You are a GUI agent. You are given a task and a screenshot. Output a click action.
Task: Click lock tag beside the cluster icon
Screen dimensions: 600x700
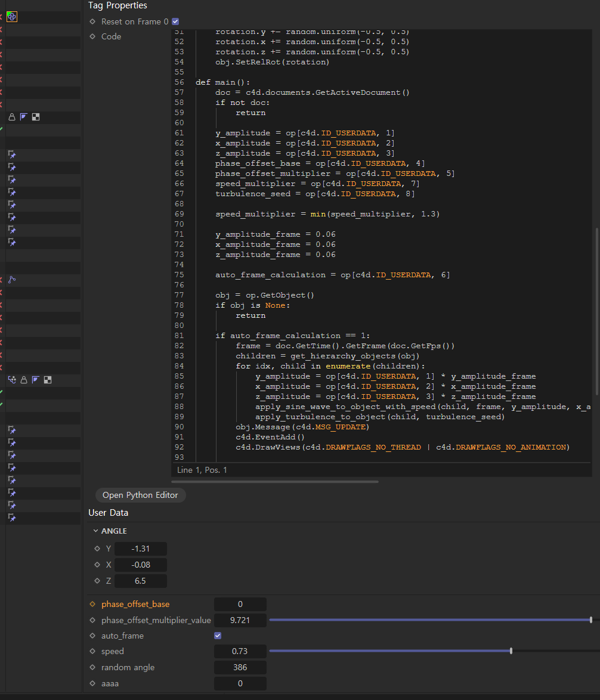coord(24,379)
